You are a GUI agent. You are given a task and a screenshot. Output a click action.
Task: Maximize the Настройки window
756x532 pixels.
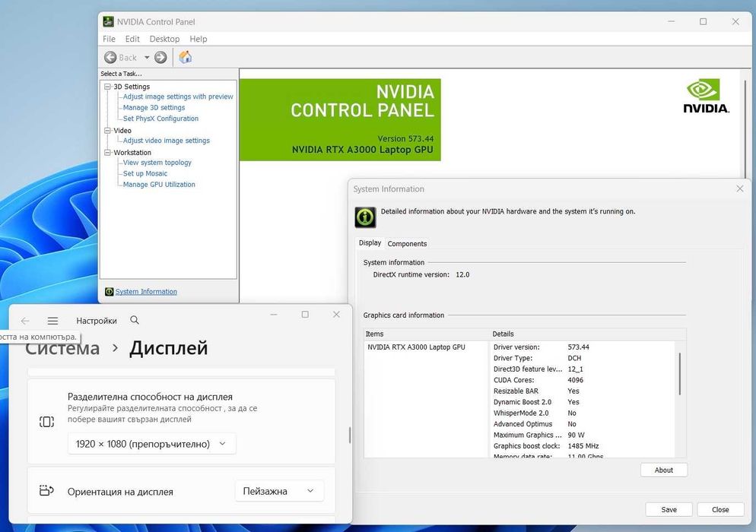click(x=305, y=314)
